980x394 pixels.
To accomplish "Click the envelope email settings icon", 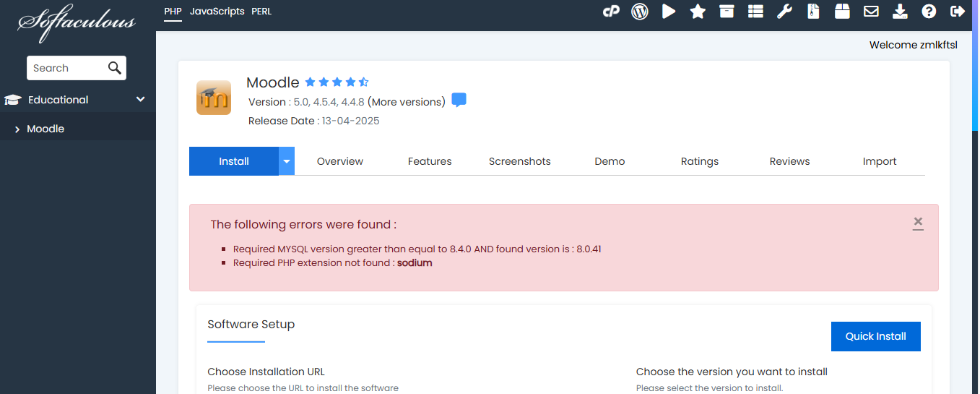I will (x=871, y=11).
